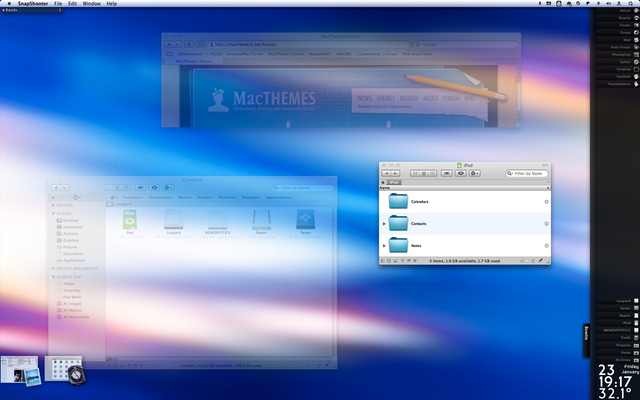The width and height of the screenshot is (640, 400).
Task: Select the Notes folder
Action: (x=465, y=246)
